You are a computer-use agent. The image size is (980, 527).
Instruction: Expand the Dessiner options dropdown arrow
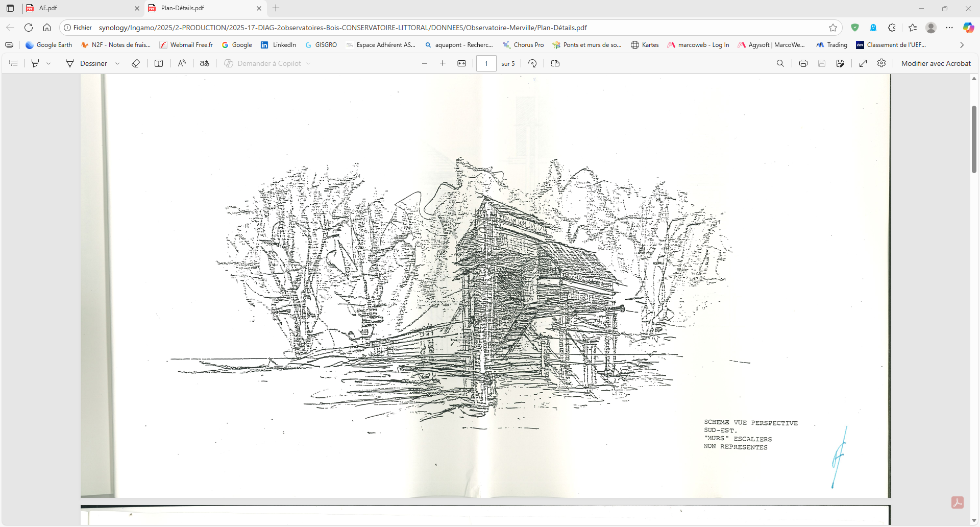tap(117, 63)
